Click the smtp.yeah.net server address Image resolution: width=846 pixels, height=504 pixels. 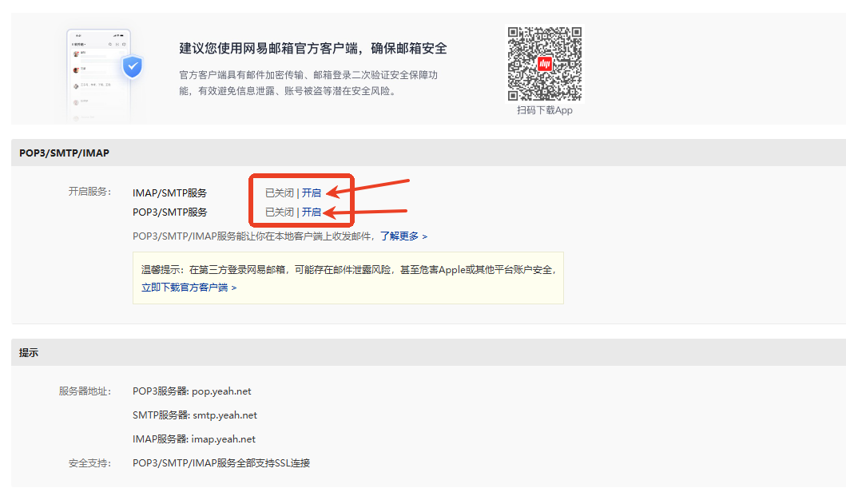point(224,415)
